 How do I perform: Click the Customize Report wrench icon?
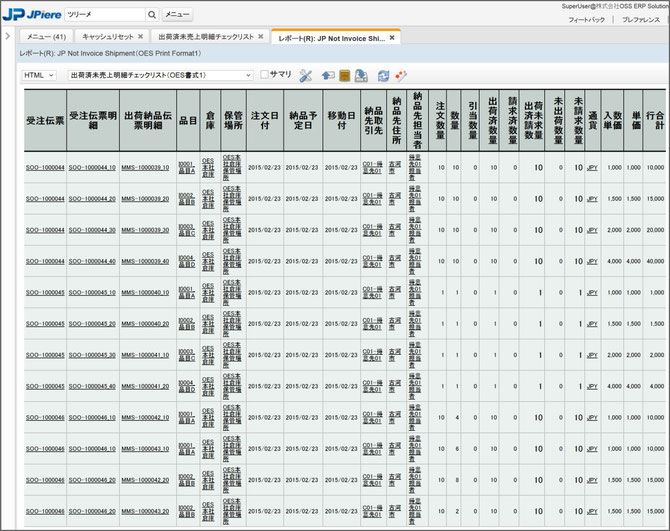tap(306, 76)
